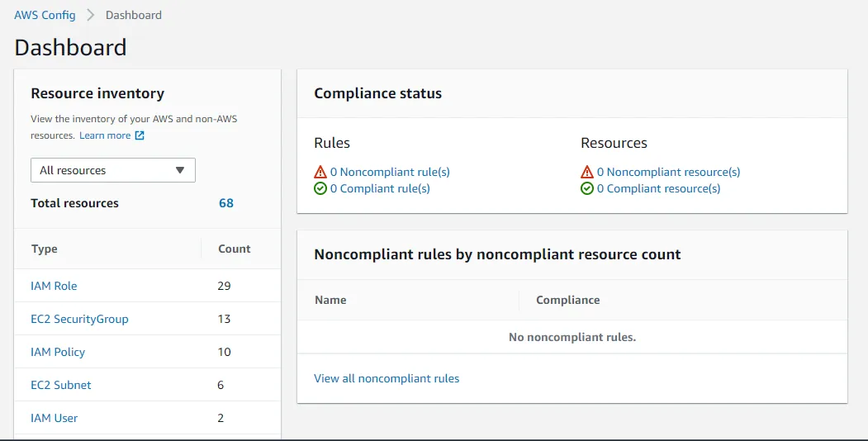Click View all noncompliant rules
This screenshot has width=868, height=441.
[x=387, y=378]
